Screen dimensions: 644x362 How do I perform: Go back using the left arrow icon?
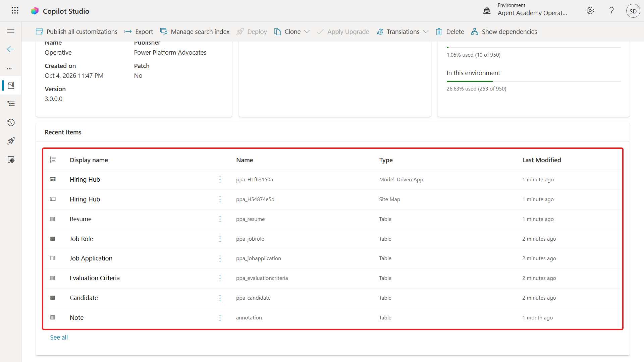pos(11,49)
